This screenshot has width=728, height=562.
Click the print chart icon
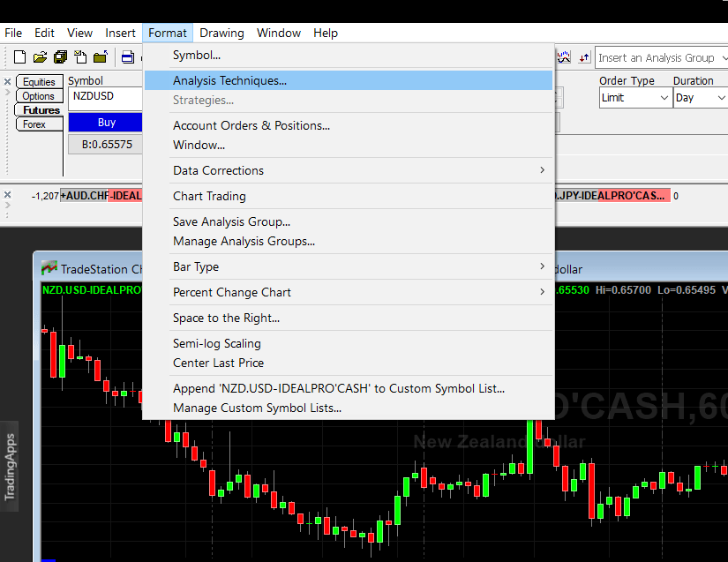[x=127, y=56]
